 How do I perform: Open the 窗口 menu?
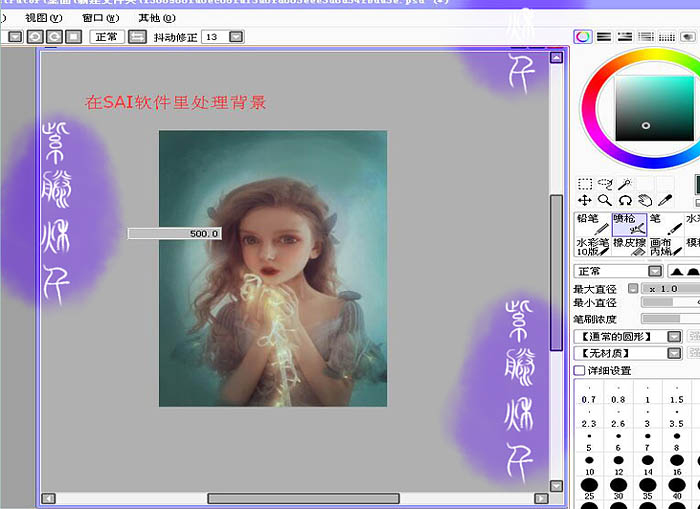(x=100, y=18)
